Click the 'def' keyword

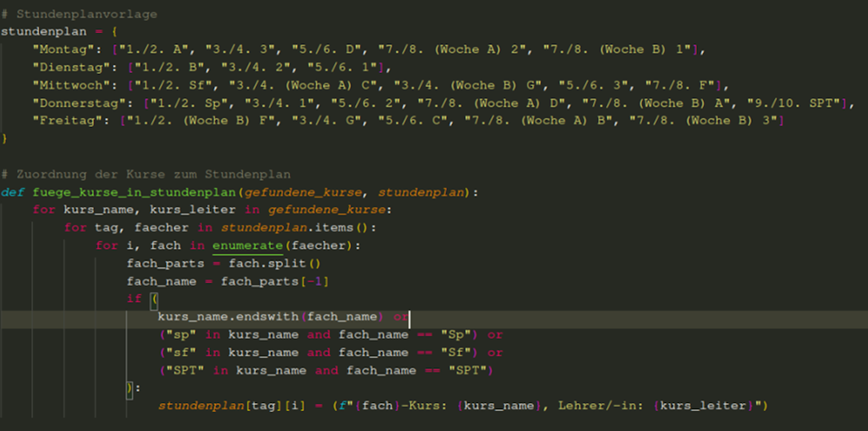(13, 192)
